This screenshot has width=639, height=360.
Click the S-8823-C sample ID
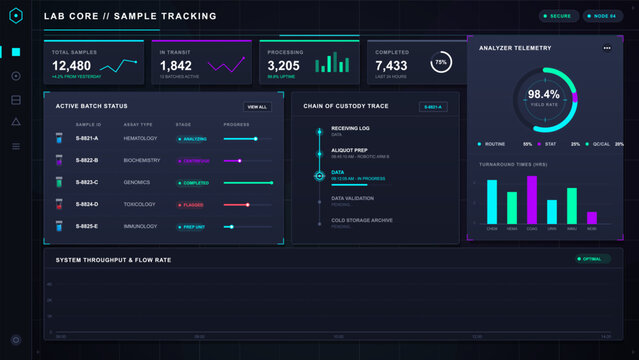point(87,182)
